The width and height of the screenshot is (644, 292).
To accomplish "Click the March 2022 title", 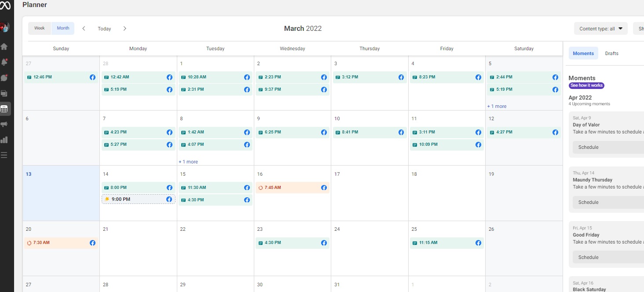I will point(303,29).
